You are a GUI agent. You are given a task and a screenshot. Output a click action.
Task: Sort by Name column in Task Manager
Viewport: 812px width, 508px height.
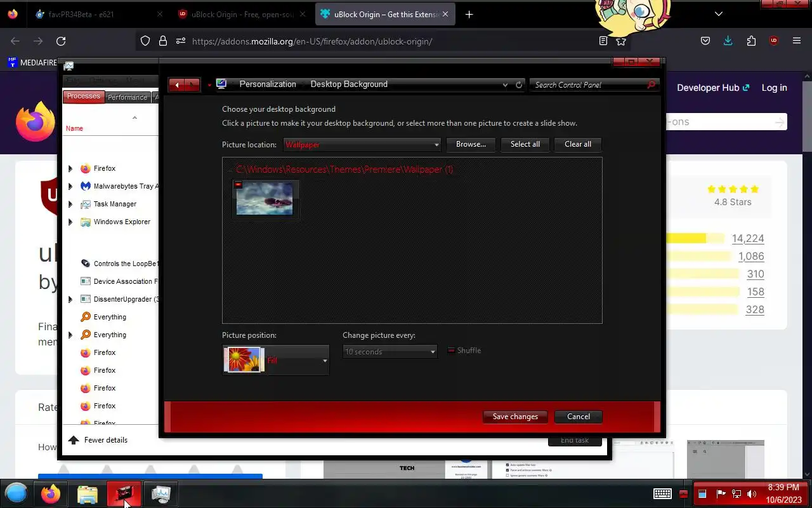click(x=74, y=128)
